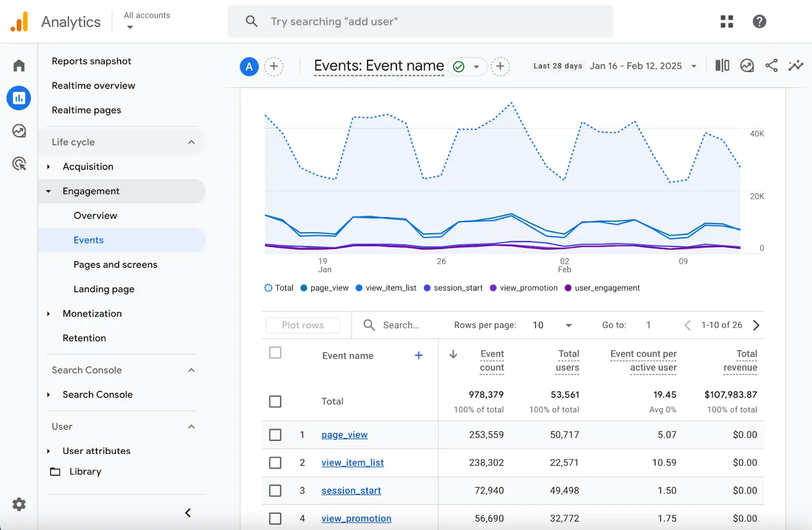Open the Retention report
Image resolution: width=812 pixels, height=530 pixels.
pos(84,338)
